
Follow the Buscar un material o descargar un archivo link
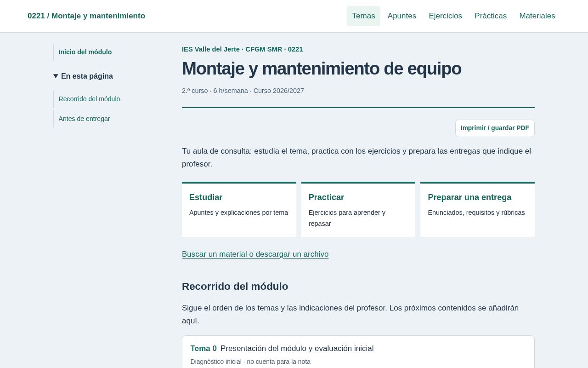point(255,254)
